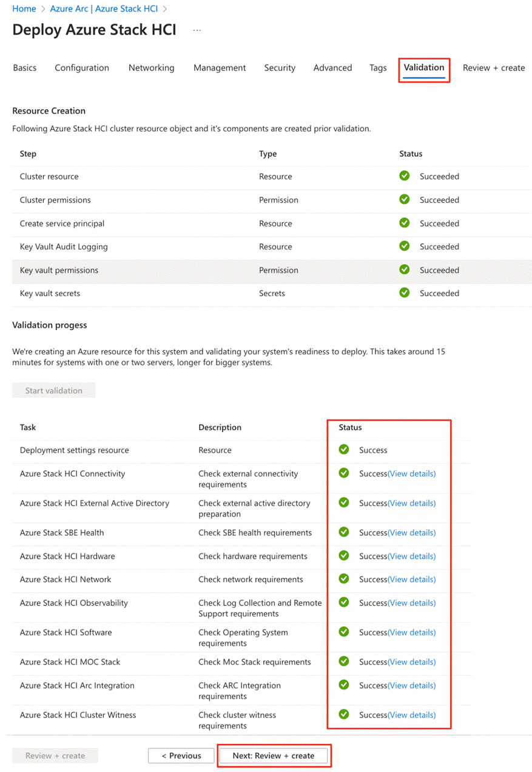Click 'Check Moc Stack requirements' description

255,662
